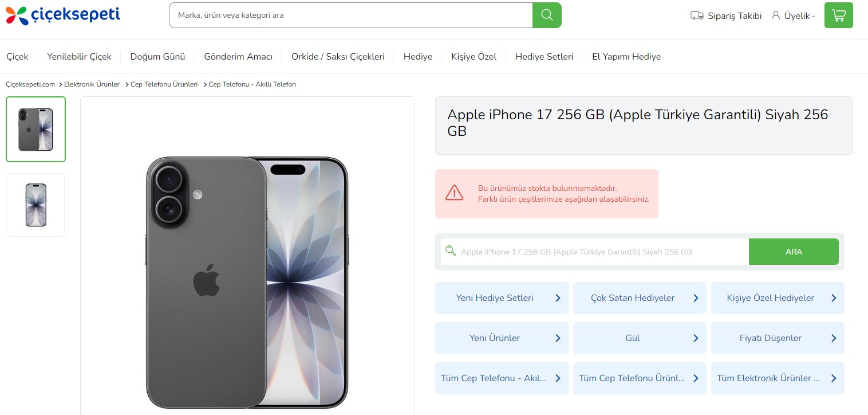Expand the Üyelik dropdown menu
This screenshot has height=415, width=868.
[x=814, y=16]
